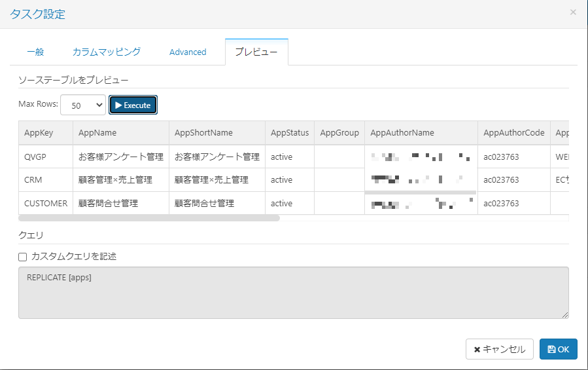Switch to the 一般 tab
This screenshot has width=588, height=370.
point(35,52)
